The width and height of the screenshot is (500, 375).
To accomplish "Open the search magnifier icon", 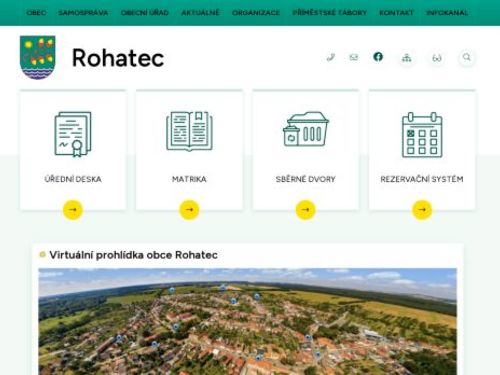I will pyautogui.click(x=467, y=57).
